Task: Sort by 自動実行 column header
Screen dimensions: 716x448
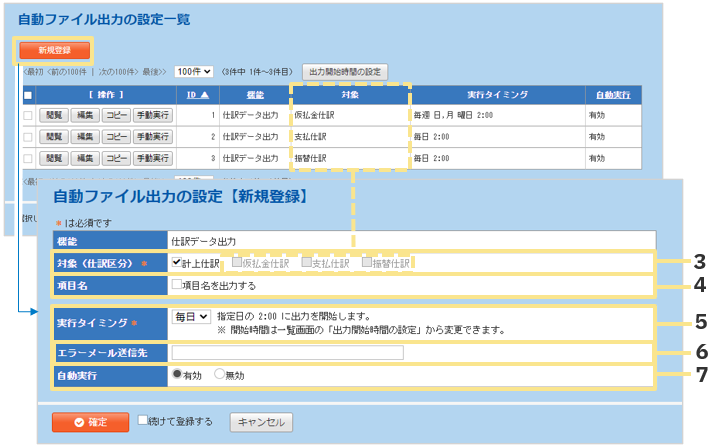Action: [x=613, y=95]
